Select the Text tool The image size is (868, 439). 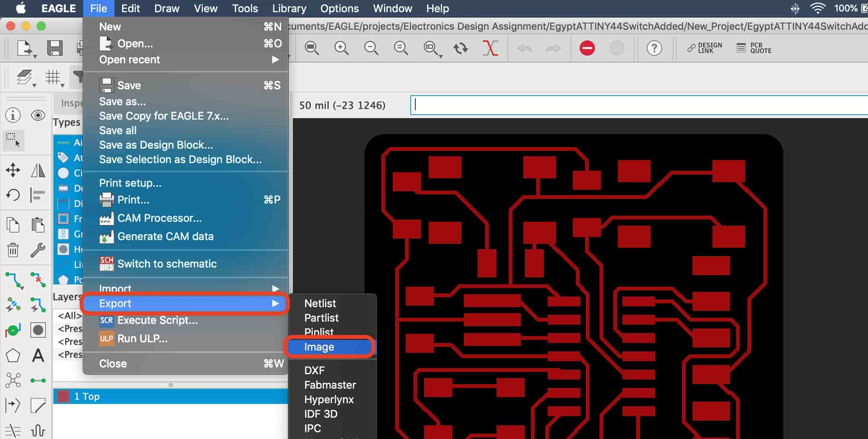click(38, 356)
